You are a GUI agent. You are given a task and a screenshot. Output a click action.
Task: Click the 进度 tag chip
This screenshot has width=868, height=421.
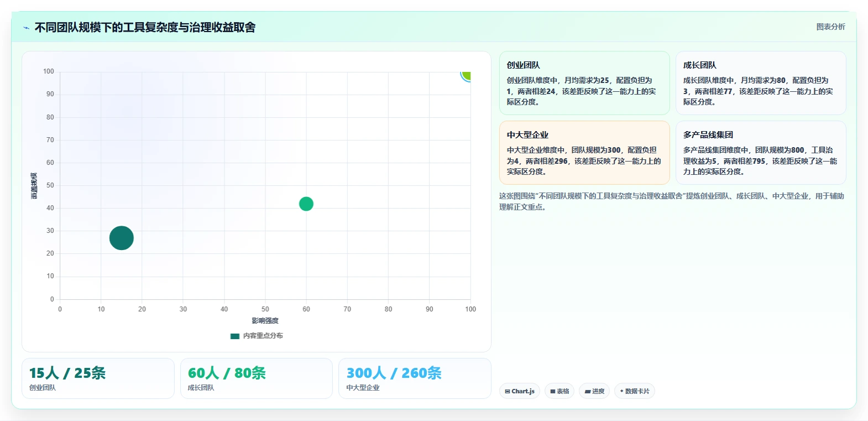tap(594, 391)
